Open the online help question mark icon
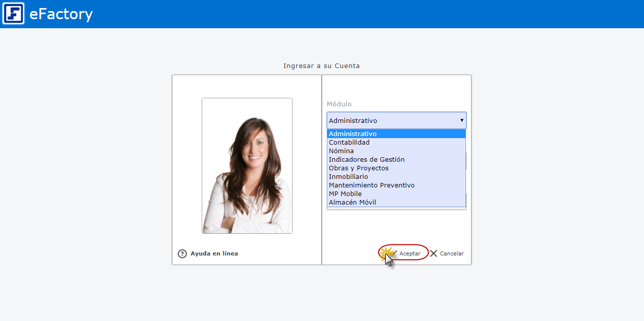644x321 pixels. (x=183, y=253)
